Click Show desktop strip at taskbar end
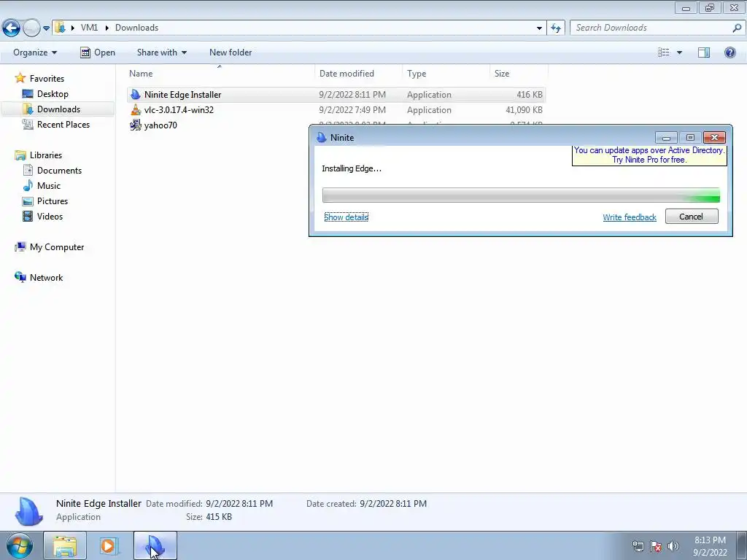The image size is (747, 560). click(741, 545)
